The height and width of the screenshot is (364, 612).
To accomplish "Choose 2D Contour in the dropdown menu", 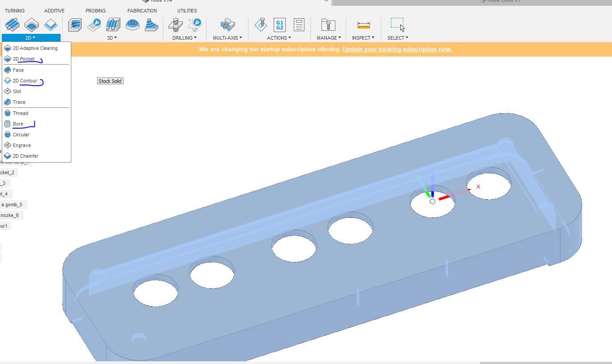I will tap(36, 81).
